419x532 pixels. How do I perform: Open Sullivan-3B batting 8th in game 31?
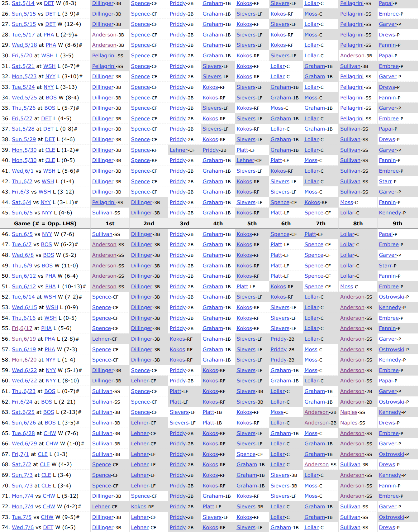[350, 66]
